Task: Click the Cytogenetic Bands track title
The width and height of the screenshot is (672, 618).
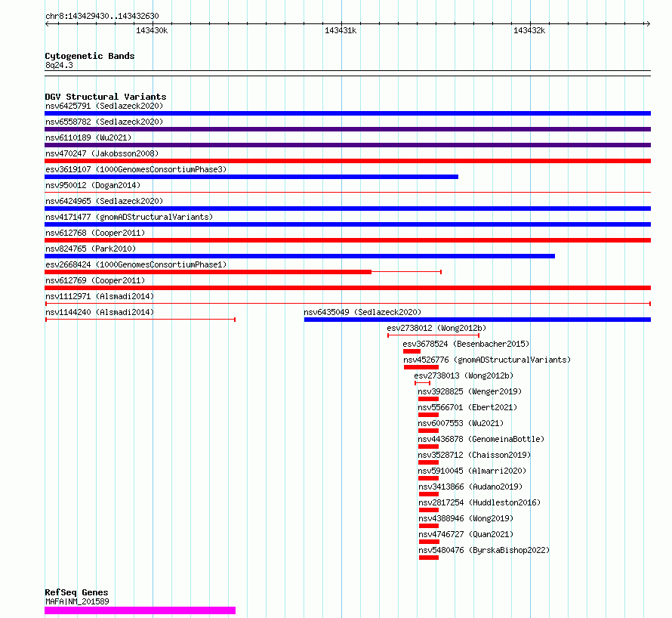Action: (x=90, y=56)
